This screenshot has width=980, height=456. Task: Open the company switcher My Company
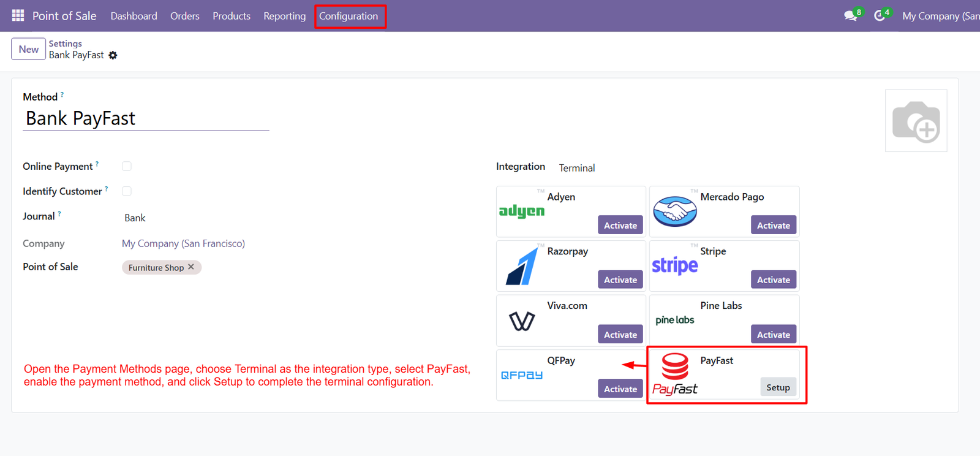point(940,16)
